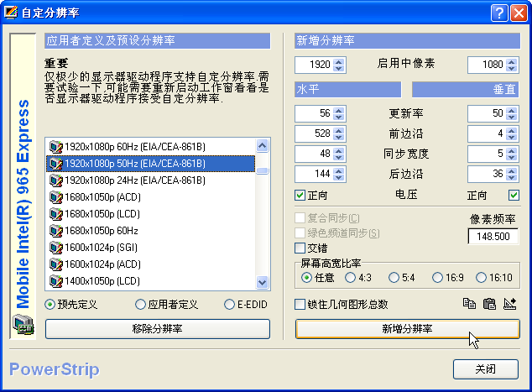Click the geometry ruler icon
Screen dimensions: 532x392
[509, 304]
